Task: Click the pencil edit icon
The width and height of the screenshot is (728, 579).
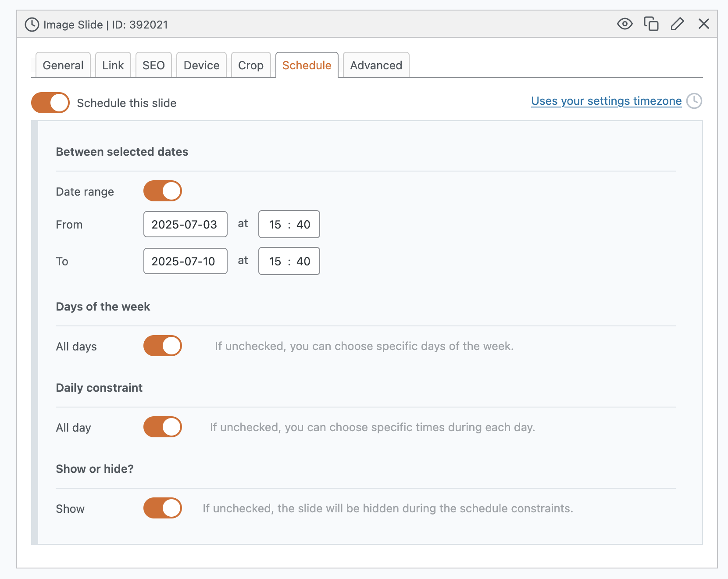Action: [677, 24]
